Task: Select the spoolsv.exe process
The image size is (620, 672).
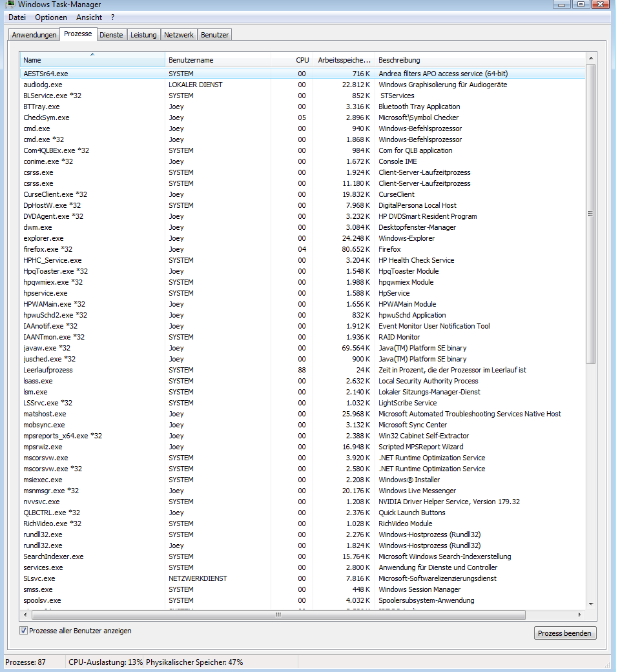Action: click(x=303, y=600)
